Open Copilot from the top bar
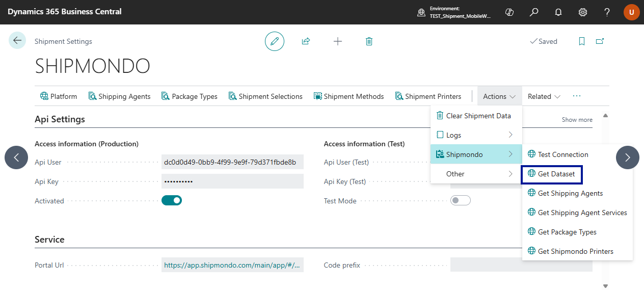644x290 pixels. coord(509,12)
